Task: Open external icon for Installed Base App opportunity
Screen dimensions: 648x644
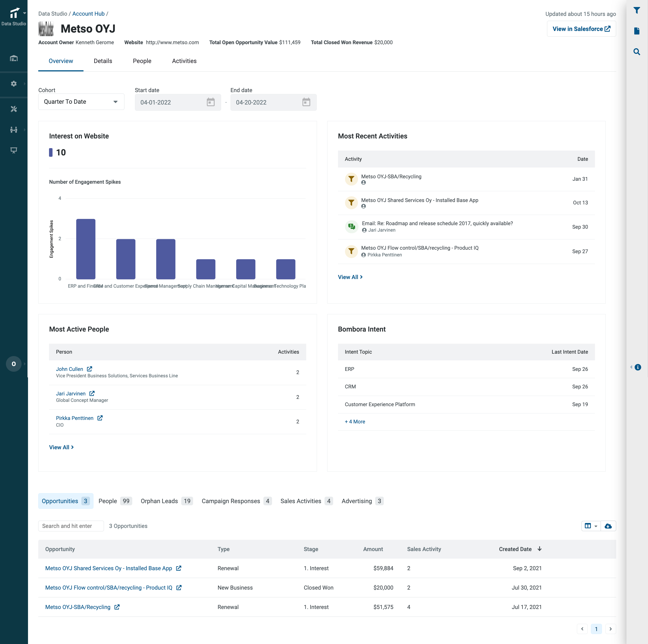Action: pyautogui.click(x=179, y=568)
